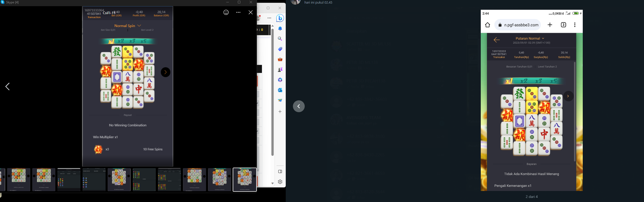
Task: Go to previous photo in right gallery
Action: tap(299, 106)
